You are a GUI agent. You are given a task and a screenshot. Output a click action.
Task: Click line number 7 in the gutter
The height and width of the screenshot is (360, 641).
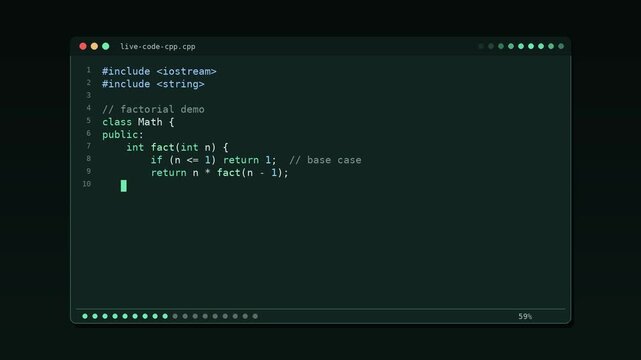pyautogui.click(x=88, y=146)
